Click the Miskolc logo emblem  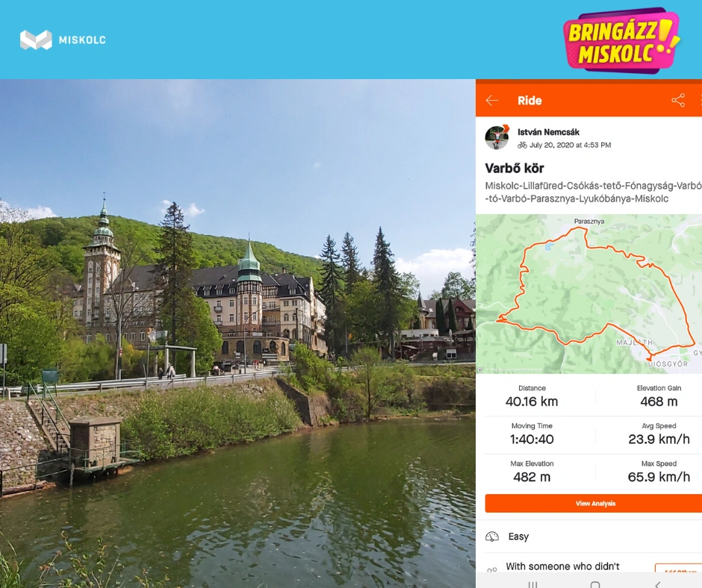pyautogui.click(x=36, y=40)
